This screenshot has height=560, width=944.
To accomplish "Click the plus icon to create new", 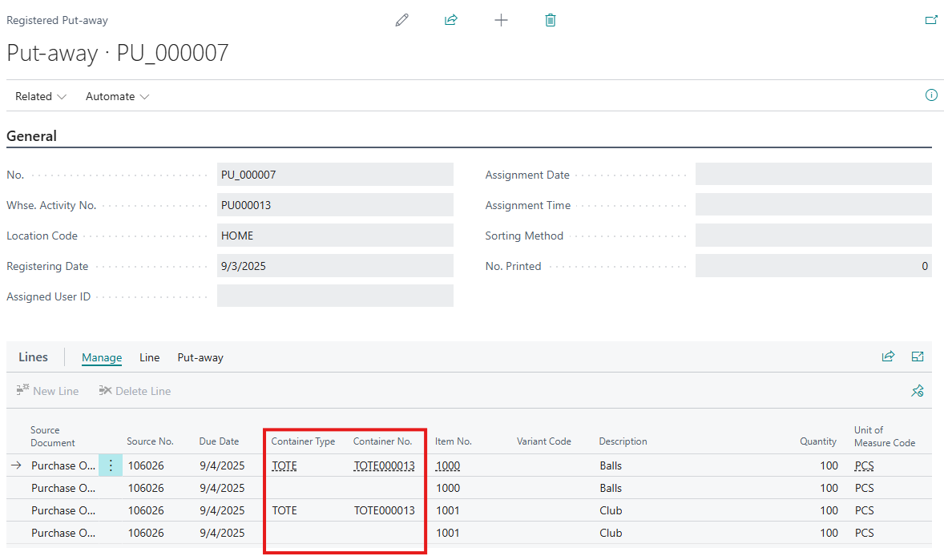I will click(501, 20).
